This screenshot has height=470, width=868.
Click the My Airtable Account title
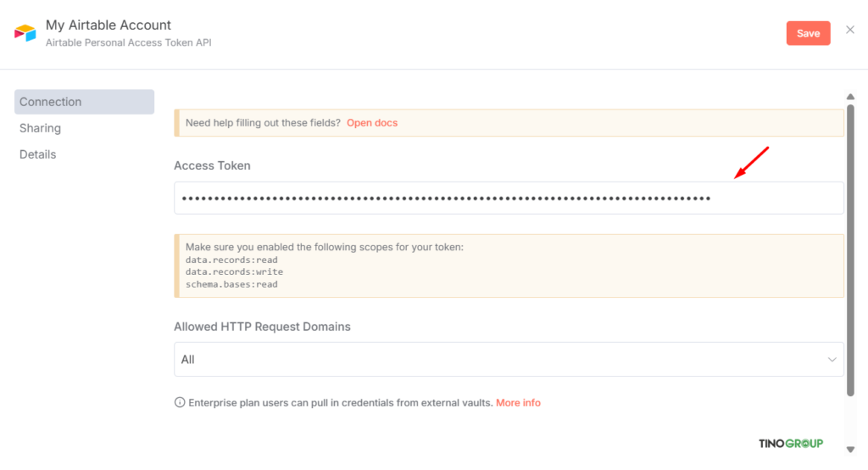108,25
